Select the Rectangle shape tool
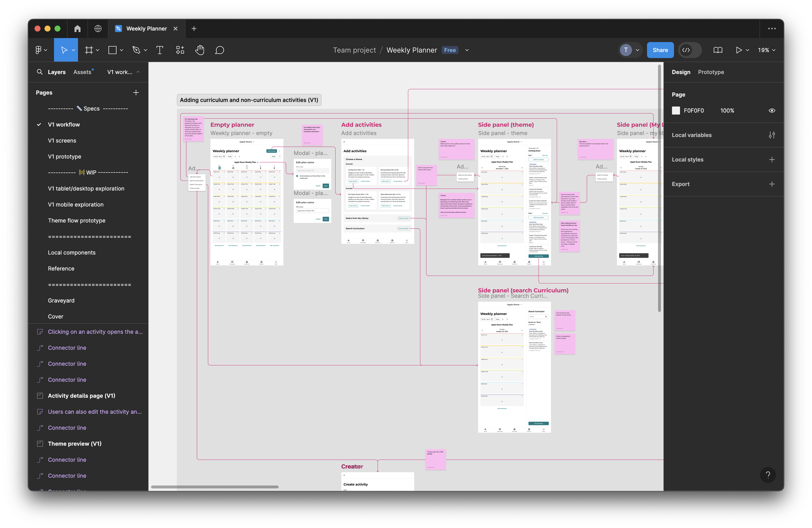The height and width of the screenshot is (528, 812). pos(112,50)
